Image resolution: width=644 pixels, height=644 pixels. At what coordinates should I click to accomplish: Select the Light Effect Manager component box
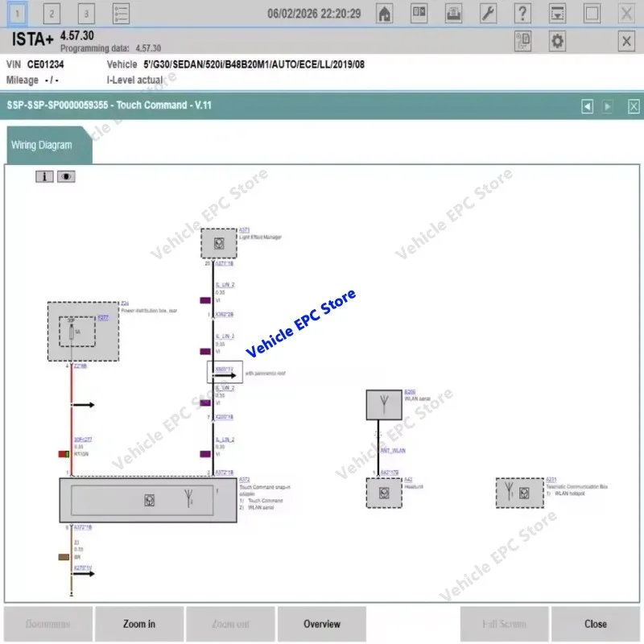(x=219, y=244)
